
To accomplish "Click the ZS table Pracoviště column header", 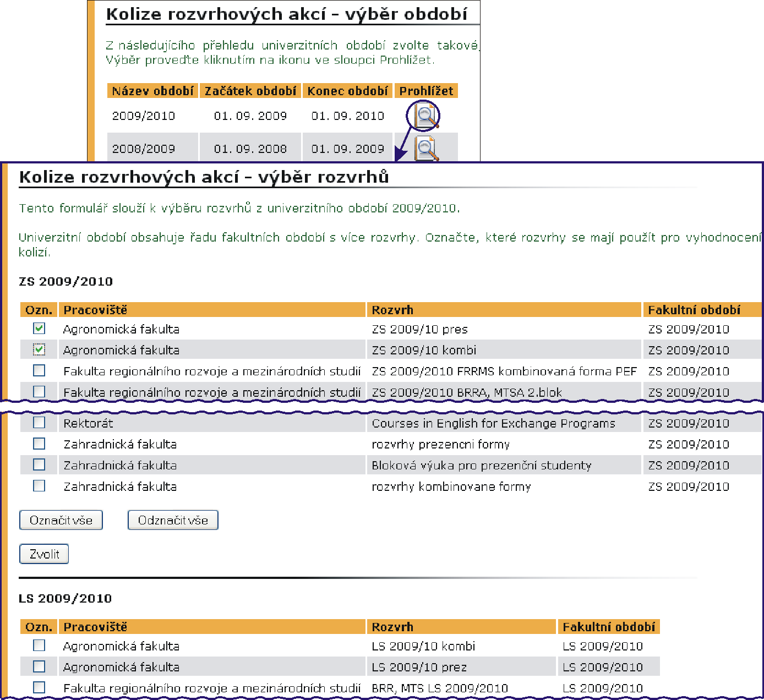I will click(212, 310).
